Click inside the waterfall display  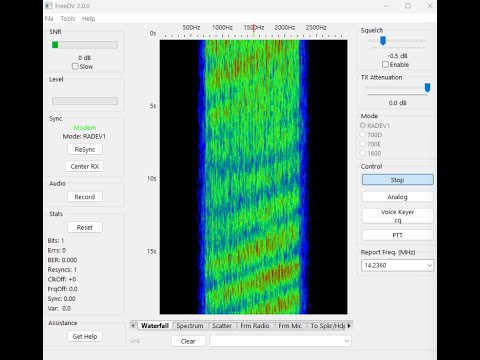click(x=253, y=177)
